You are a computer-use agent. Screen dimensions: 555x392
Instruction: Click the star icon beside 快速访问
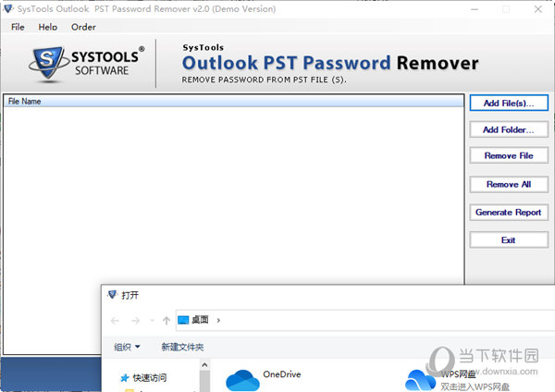coord(124,378)
